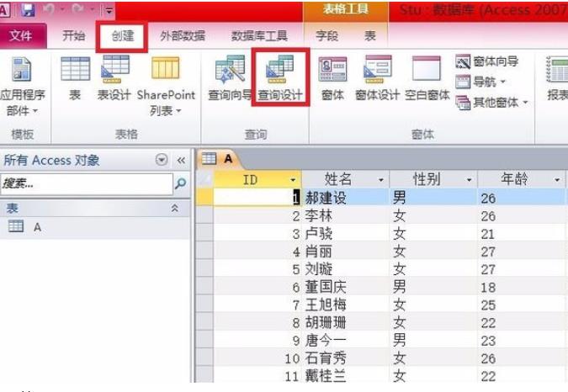Open the Customize Quick Access Toolbar arrow
This screenshot has height=392, width=568.
pyautogui.click(x=109, y=11)
